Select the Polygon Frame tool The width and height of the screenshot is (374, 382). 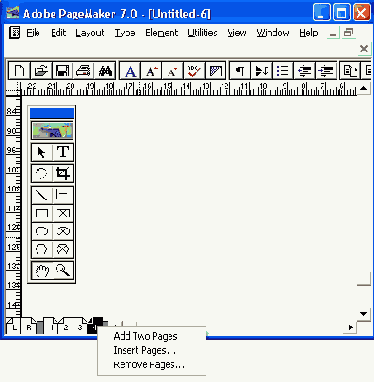(x=63, y=249)
